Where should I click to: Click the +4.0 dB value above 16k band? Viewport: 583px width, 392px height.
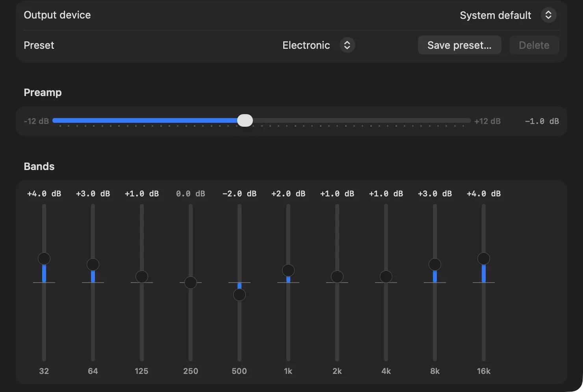[x=484, y=194]
